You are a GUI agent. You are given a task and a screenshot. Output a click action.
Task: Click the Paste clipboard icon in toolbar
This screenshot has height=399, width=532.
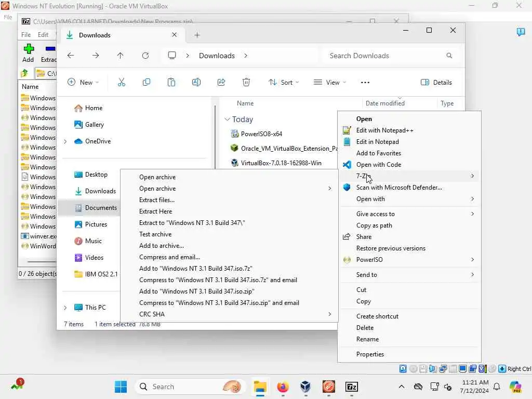(x=171, y=82)
